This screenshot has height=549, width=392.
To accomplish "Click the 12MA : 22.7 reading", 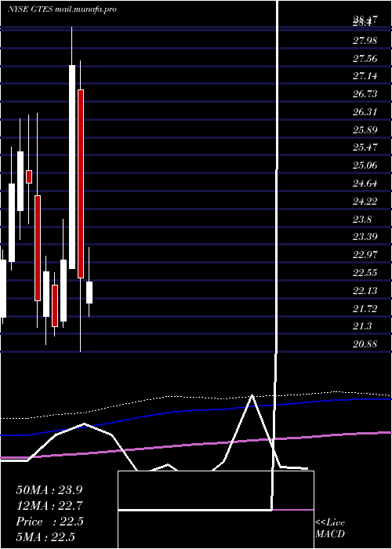I will (x=49, y=506).
